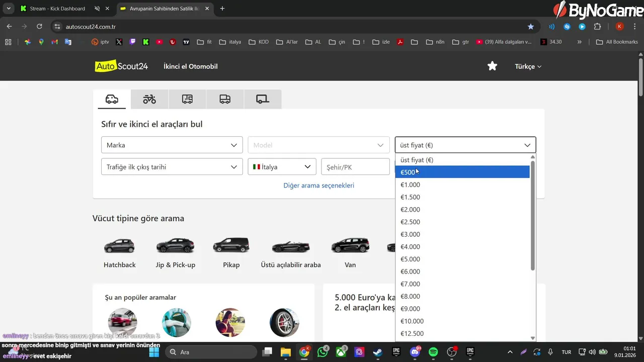Open the Trafiğe ilk çıkış tarihi dropdown
The height and width of the screenshot is (362, 644).
(x=172, y=167)
